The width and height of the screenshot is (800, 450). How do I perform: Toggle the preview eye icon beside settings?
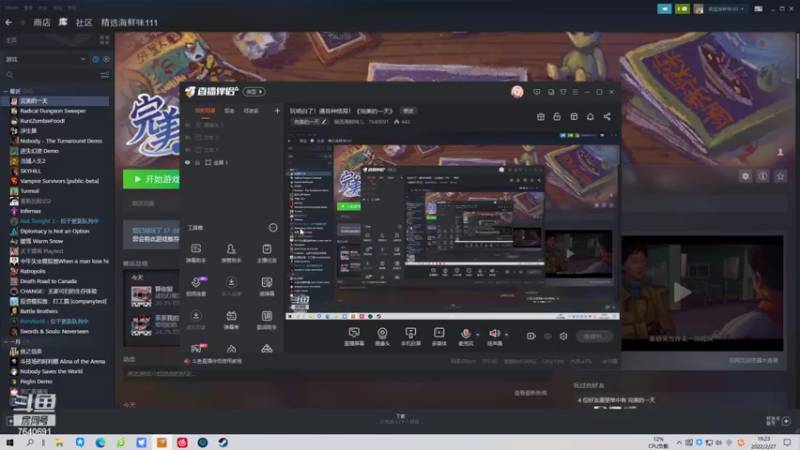pyautogui.click(x=547, y=336)
